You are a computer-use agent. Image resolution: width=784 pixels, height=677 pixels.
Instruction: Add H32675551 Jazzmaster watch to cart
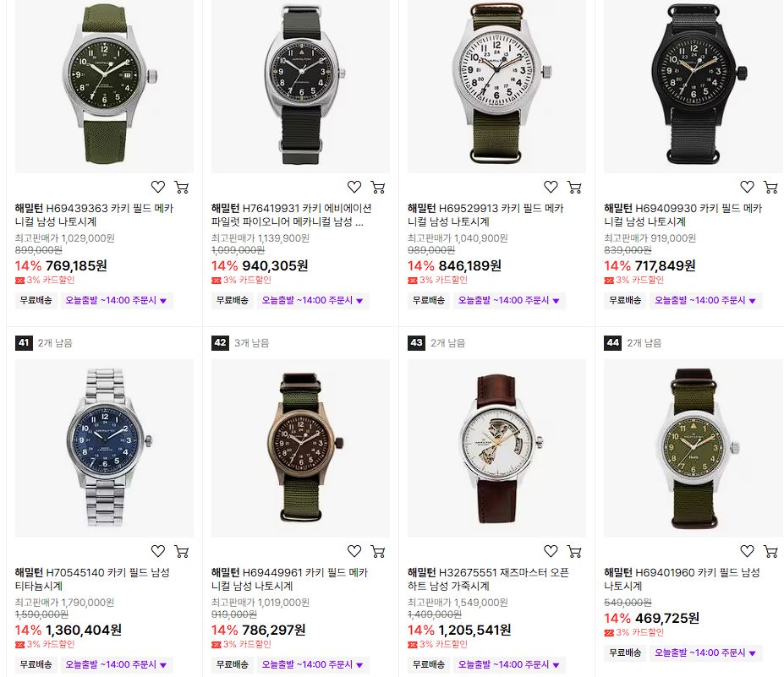tap(574, 551)
